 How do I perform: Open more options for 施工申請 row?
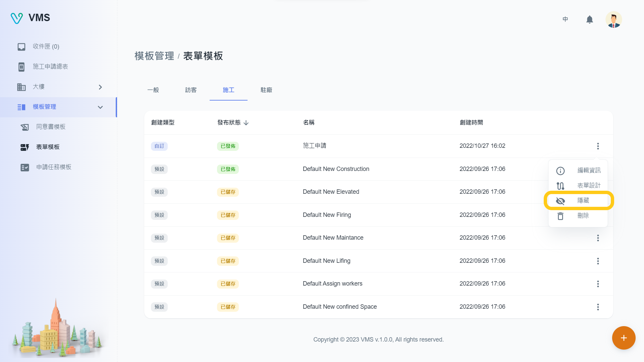(598, 146)
